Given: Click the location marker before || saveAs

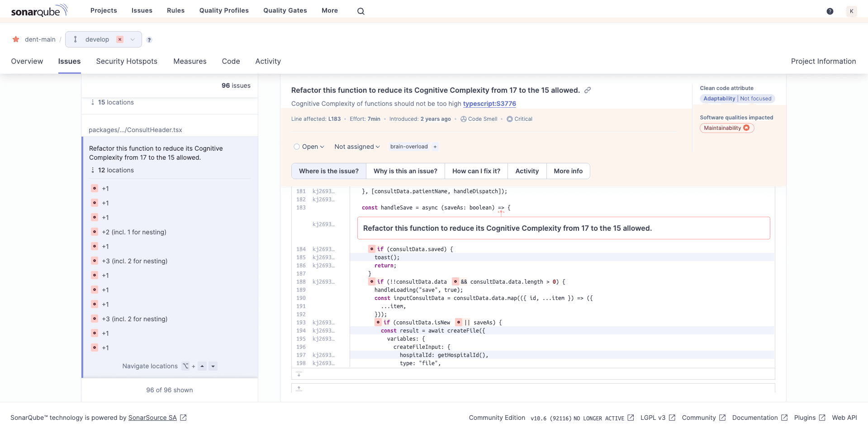Looking at the screenshot, I should tap(459, 322).
